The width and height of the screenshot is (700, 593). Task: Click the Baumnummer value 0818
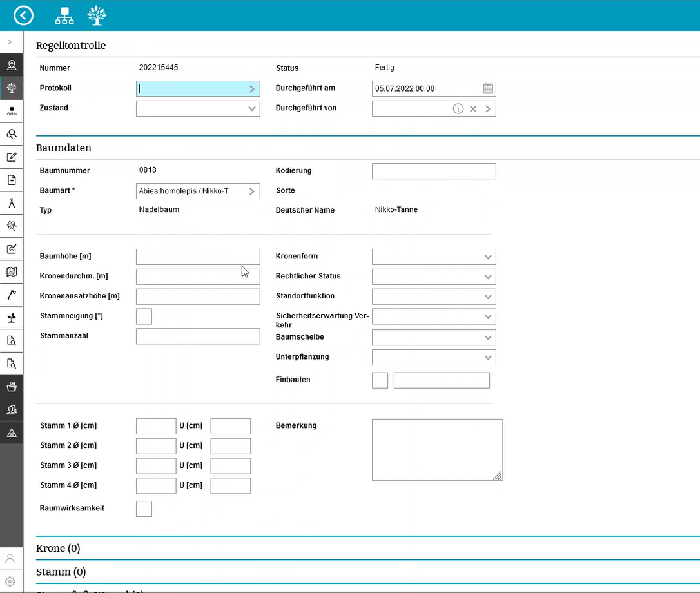(x=148, y=170)
